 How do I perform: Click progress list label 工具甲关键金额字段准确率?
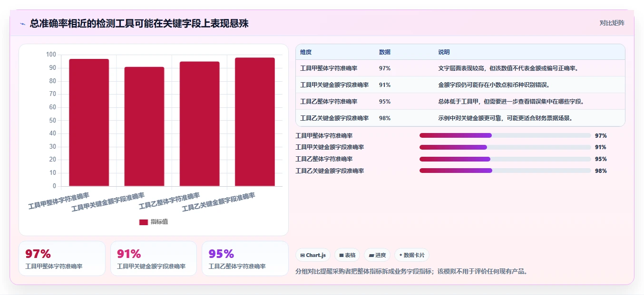tap(330, 147)
